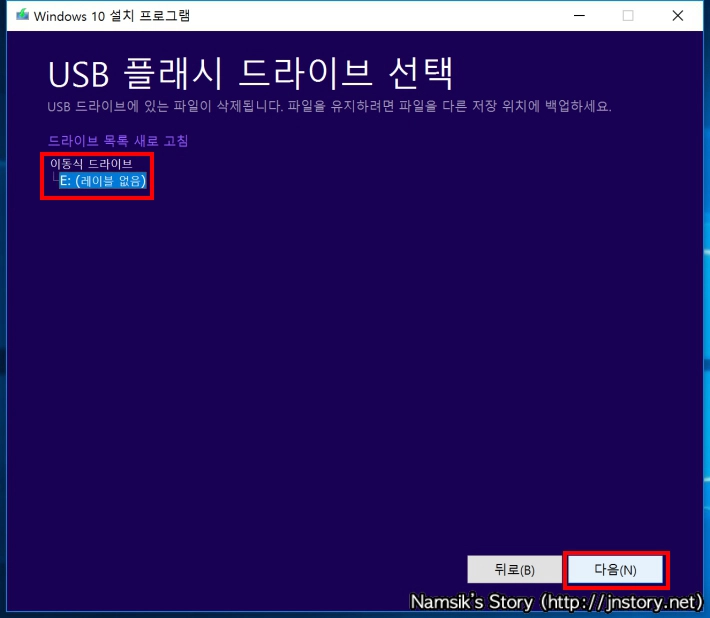Viewport: 710px width, 618px height.
Task: Click the tree connector beside the E: drive
Action: pyautogui.click(x=54, y=179)
